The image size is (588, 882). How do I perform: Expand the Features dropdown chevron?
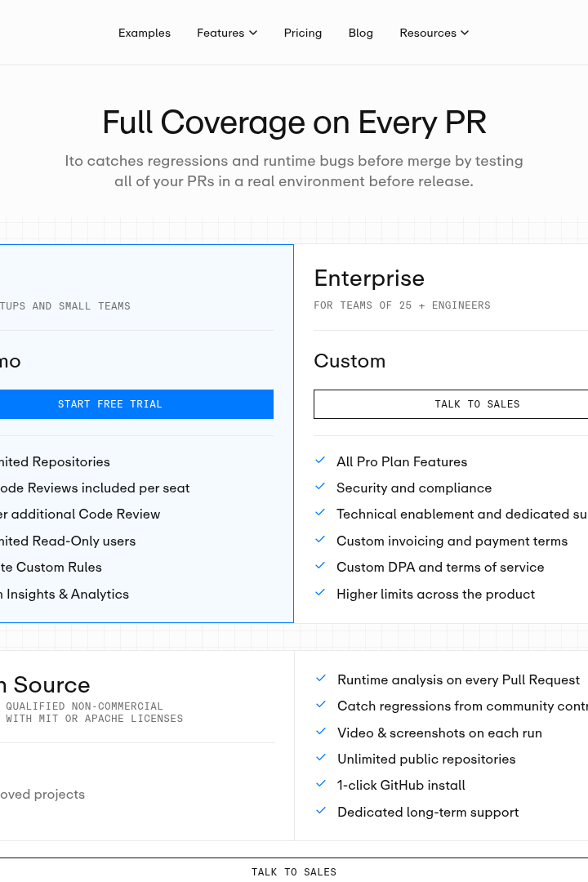click(253, 33)
